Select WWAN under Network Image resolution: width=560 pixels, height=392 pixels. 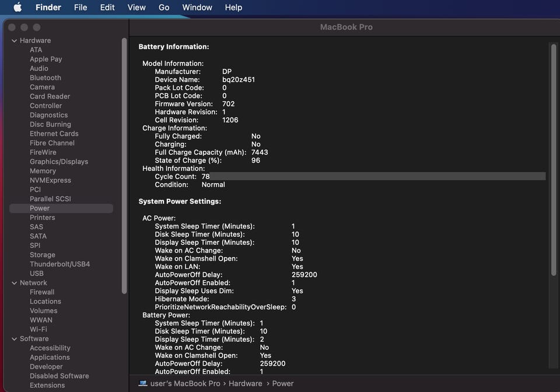41,320
